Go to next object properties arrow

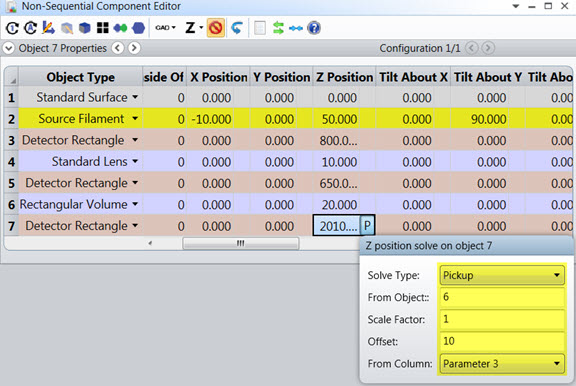click(134, 48)
